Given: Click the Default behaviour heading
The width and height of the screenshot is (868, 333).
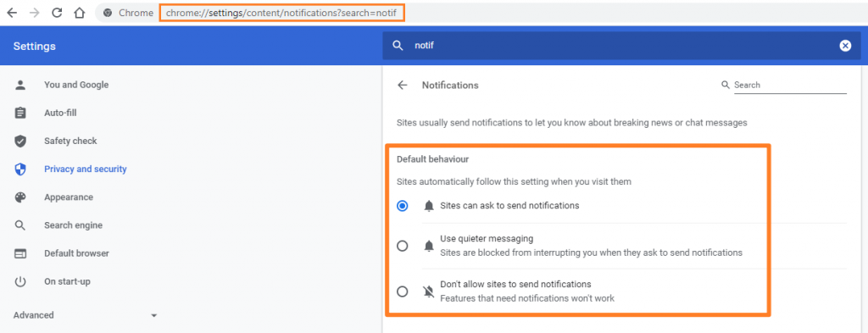Looking at the screenshot, I should [x=433, y=159].
